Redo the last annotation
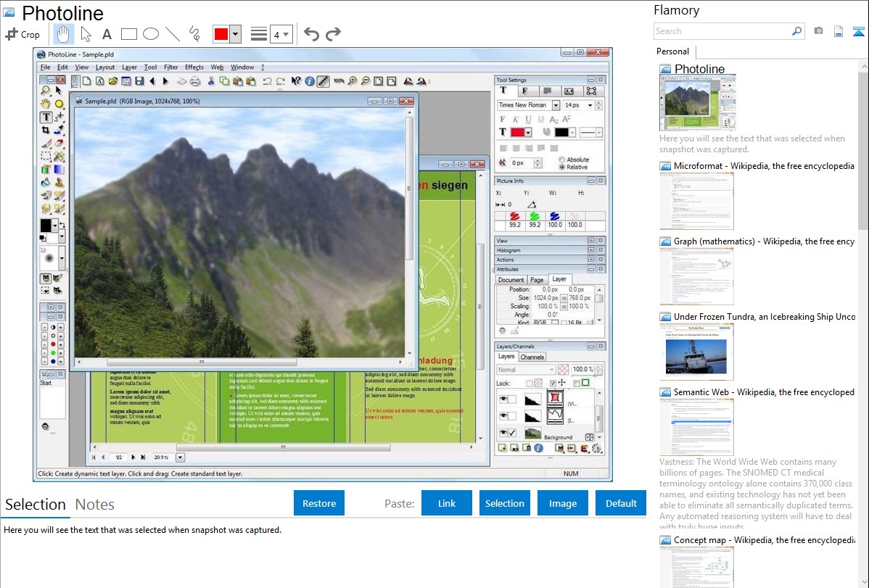The width and height of the screenshot is (869, 588). click(x=333, y=34)
